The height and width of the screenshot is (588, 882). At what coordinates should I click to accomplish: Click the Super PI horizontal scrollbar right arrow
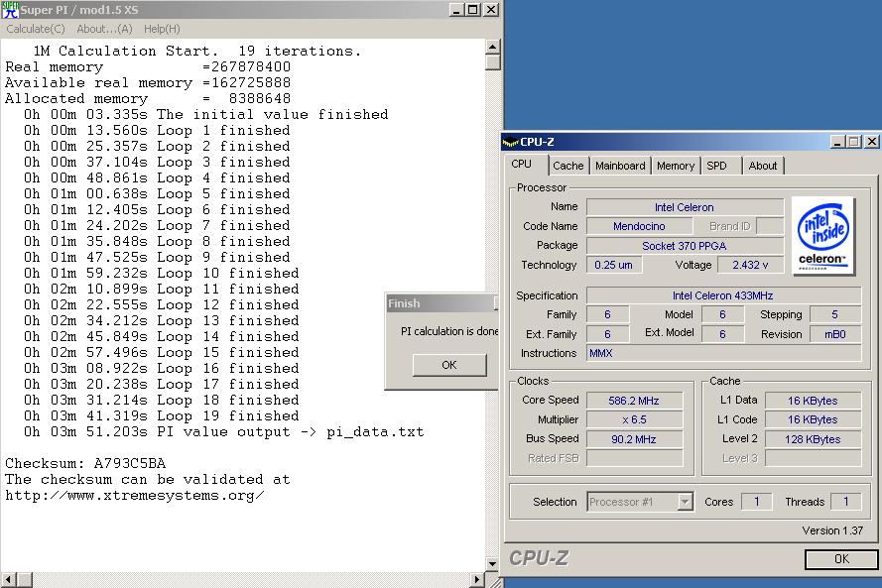pyautogui.click(x=477, y=579)
